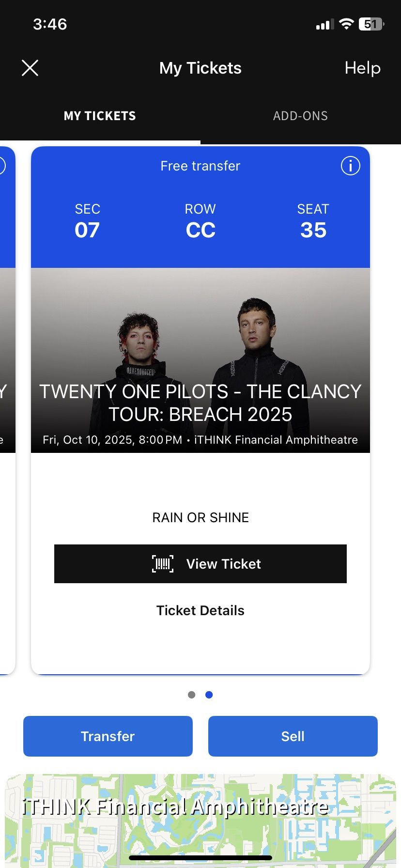
Task: Tap the status bar clock showing 3:46
Action: point(50,24)
